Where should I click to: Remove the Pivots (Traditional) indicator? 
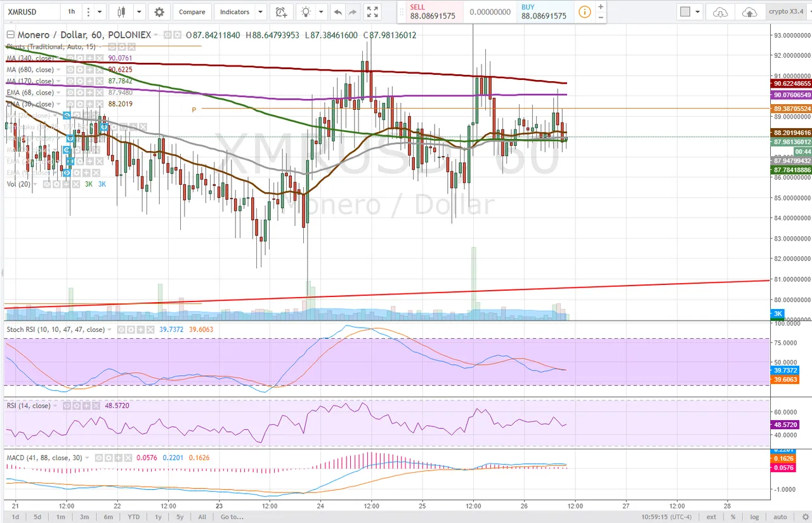pyautogui.click(x=131, y=46)
